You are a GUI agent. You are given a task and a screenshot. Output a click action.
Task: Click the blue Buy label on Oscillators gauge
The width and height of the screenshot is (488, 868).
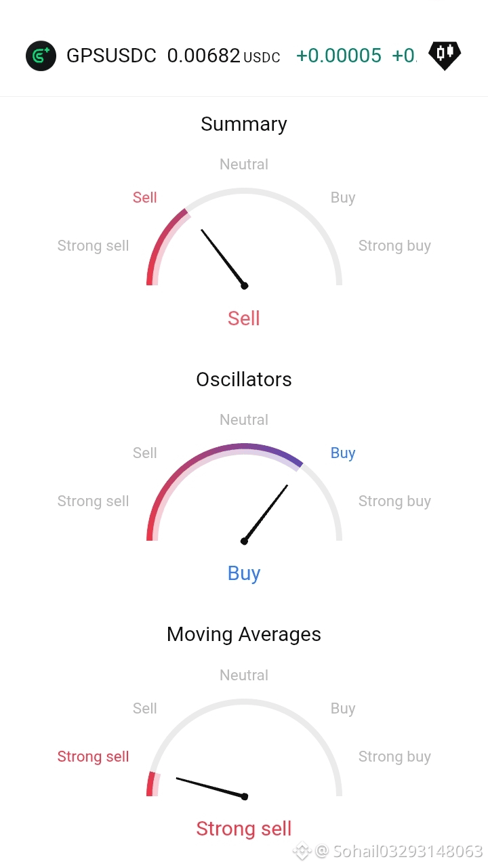tap(343, 453)
